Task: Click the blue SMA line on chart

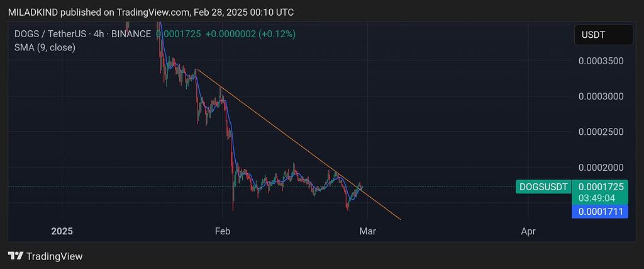Action: pyautogui.click(x=234, y=151)
